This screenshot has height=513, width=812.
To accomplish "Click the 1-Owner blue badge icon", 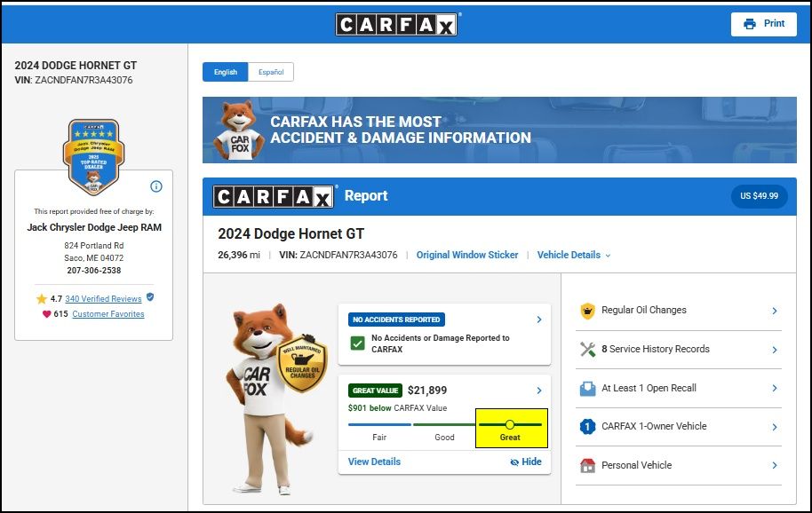I will tap(587, 427).
